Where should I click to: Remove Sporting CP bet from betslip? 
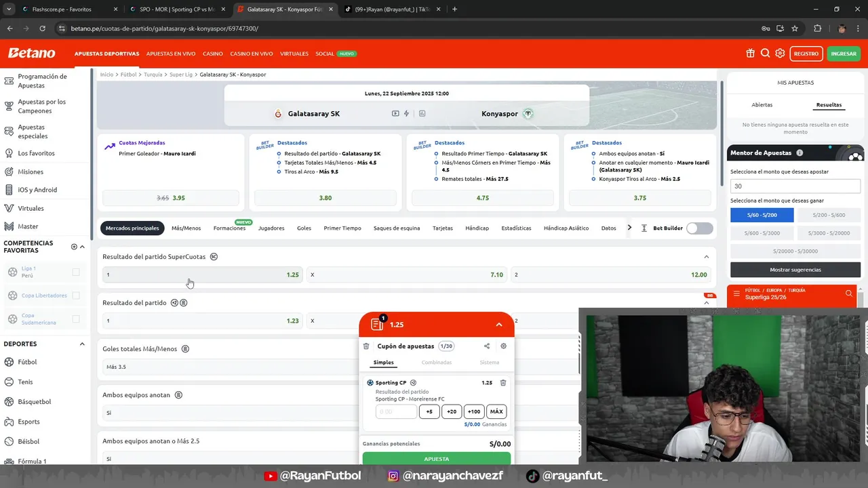tap(503, 383)
